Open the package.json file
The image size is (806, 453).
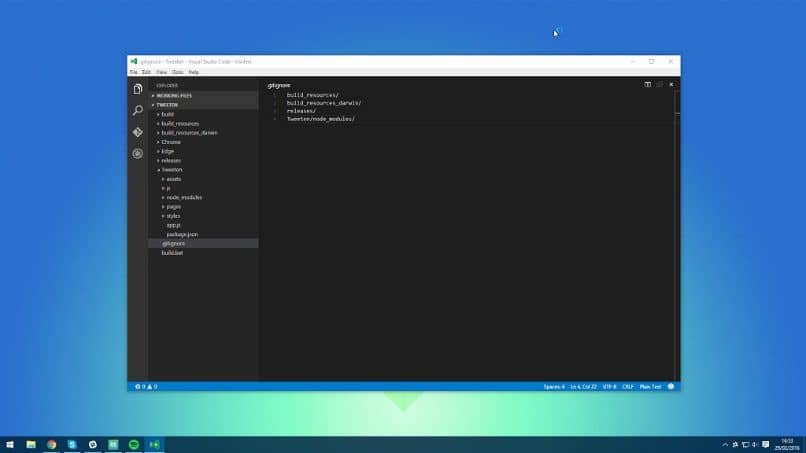tap(204, 234)
